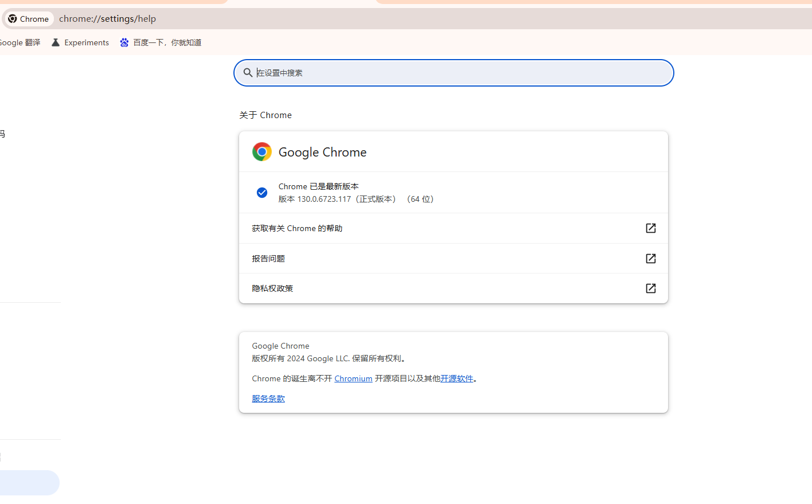Click the 报告问题 row text
Viewport: 812px width, 504px height.
[268, 259]
